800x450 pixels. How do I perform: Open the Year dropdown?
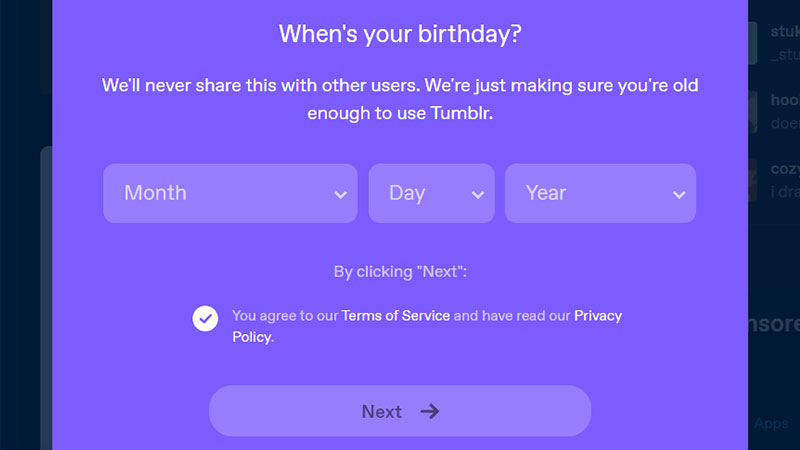600,193
